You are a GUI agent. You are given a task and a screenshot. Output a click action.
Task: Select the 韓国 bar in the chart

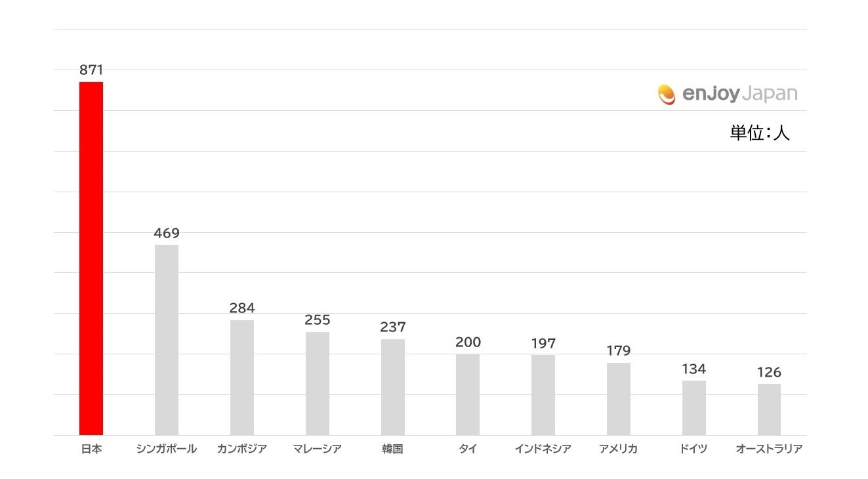(x=393, y=387)
